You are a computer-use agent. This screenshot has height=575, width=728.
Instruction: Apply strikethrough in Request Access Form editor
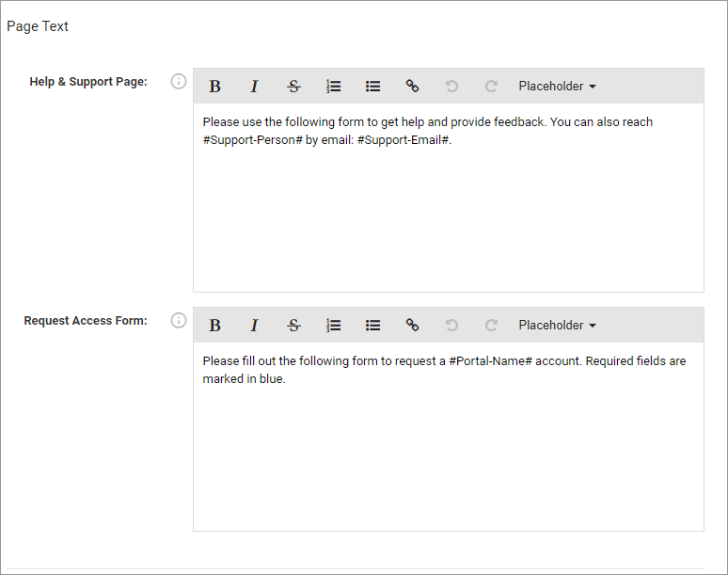coord(293,325)
